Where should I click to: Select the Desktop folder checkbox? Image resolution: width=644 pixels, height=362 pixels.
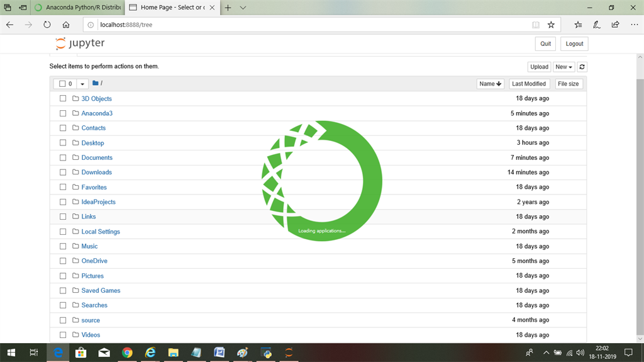point(63,143)
